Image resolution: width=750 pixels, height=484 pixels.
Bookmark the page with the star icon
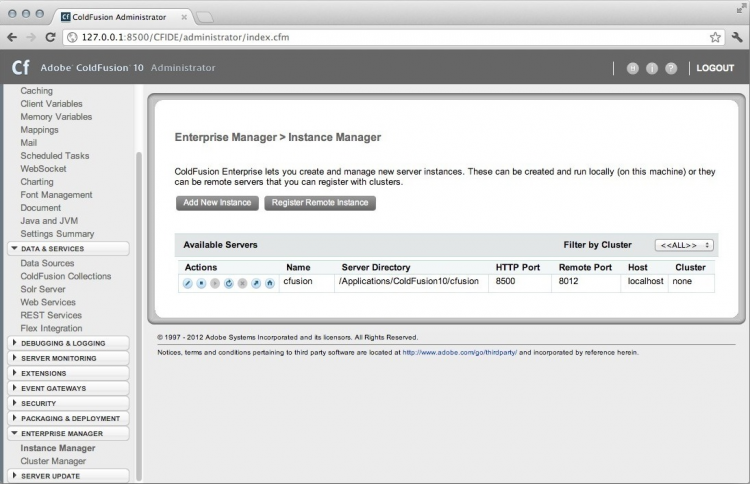tap(715, 37)
